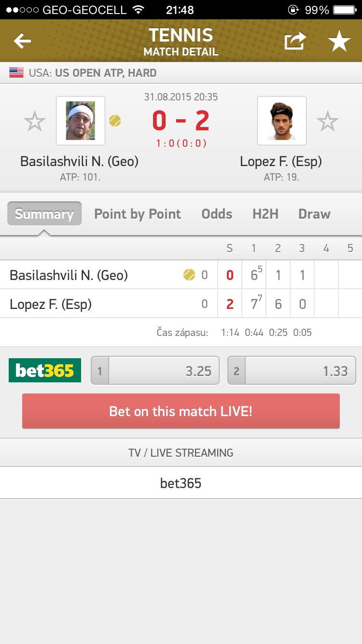Open bet365 live streaming link
The height and width of the screenshot is (644, 362).
[x=181, y=483]
